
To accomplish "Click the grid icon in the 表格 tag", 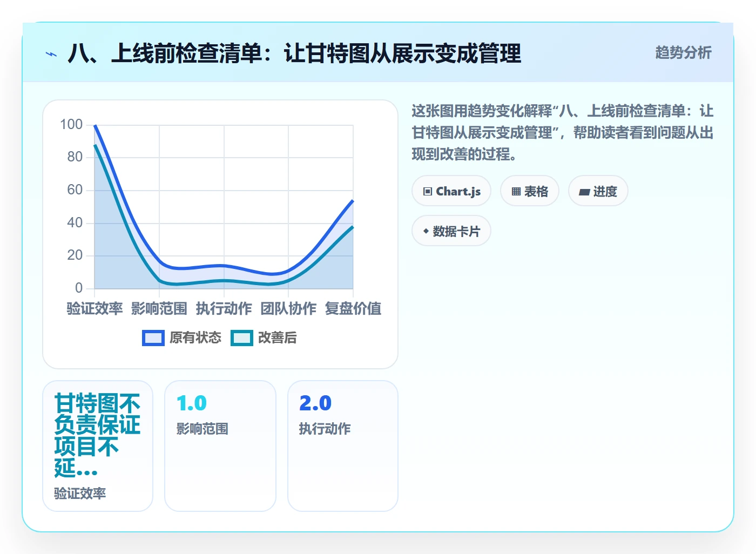I will point(516,192).
